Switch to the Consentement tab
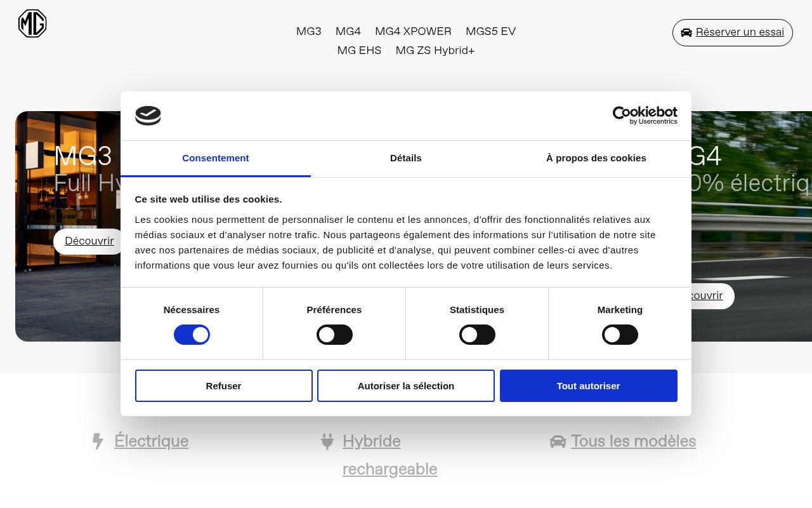This screenshot has width=812, height=508. [216, 158]
